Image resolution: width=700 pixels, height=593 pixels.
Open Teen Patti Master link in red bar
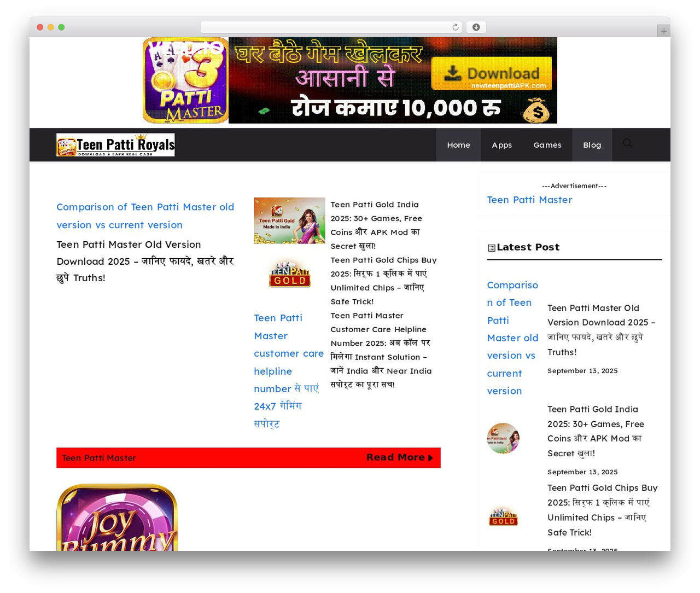99,458
